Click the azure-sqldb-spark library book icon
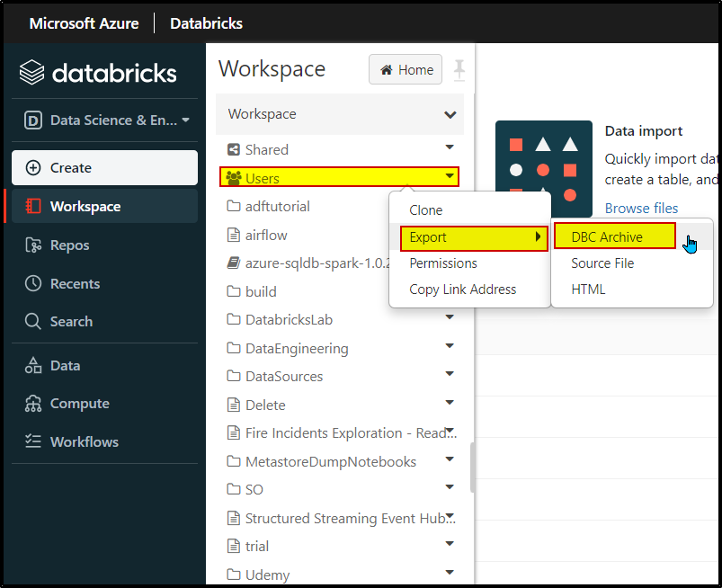 (234, 263)
